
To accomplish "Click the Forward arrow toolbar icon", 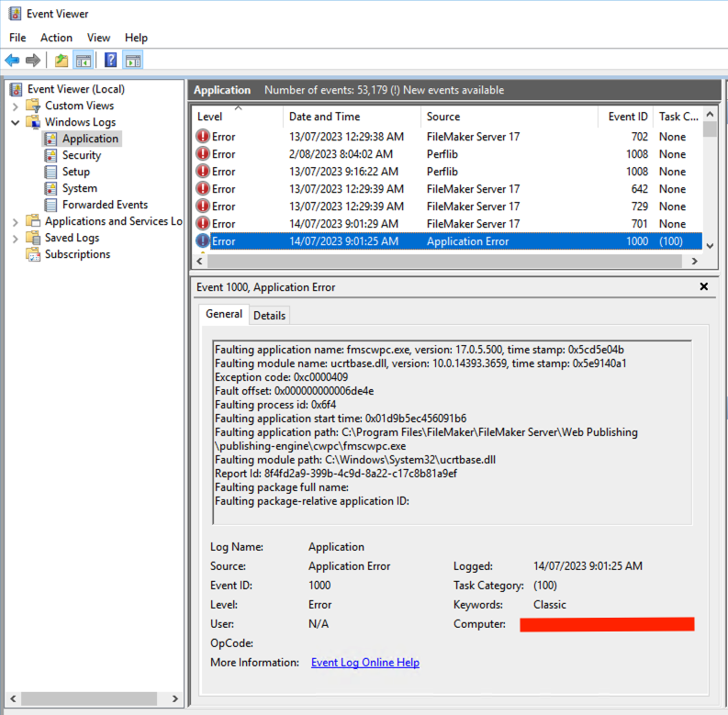I will click(33, 61).
